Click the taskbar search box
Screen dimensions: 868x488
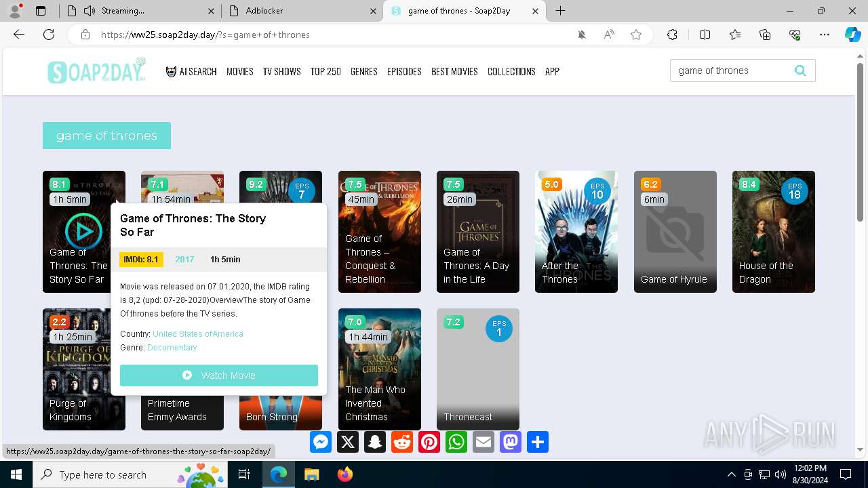tap(131, 474)
